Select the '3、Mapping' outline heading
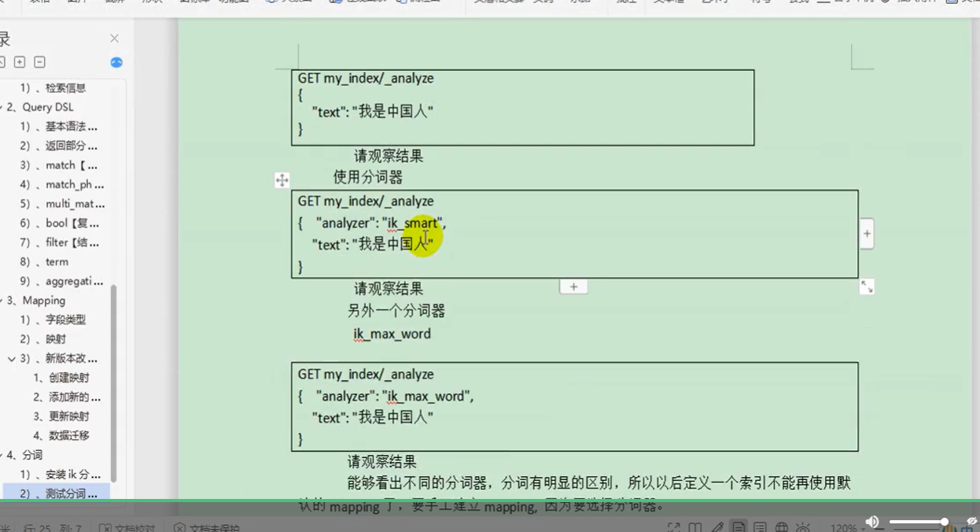 [36, 301]
